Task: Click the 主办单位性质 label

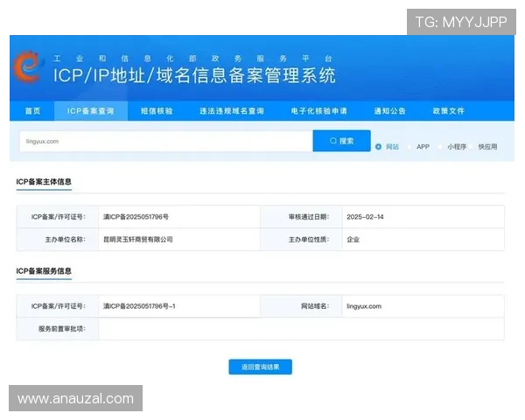Action: [x=309, y=240]
